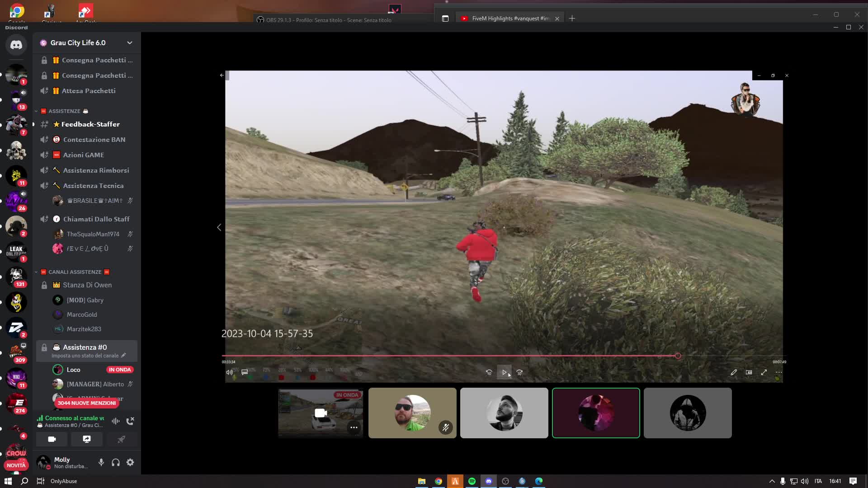Open Discord user settings gear
This screenshot has width=868, height=488.
[x=130, y=462]
